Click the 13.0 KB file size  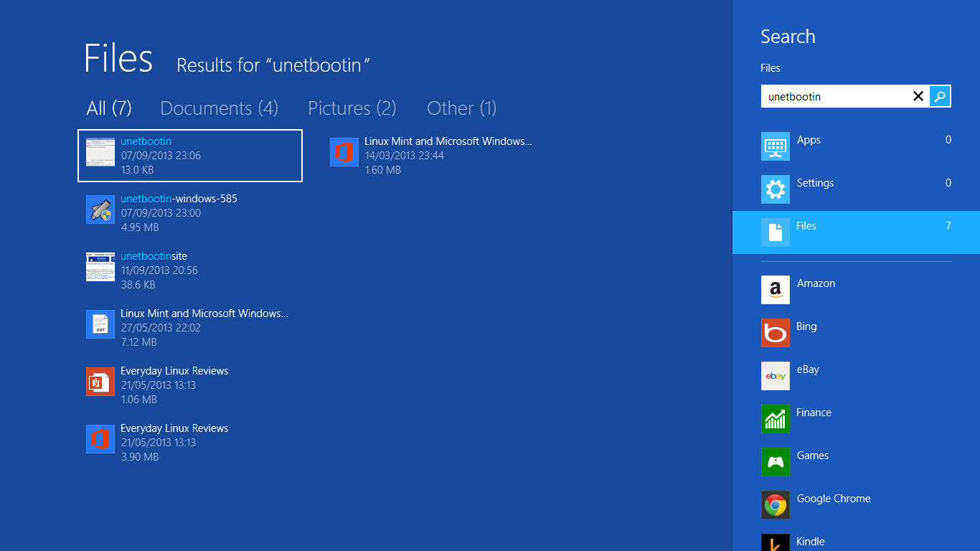point(137,170)
